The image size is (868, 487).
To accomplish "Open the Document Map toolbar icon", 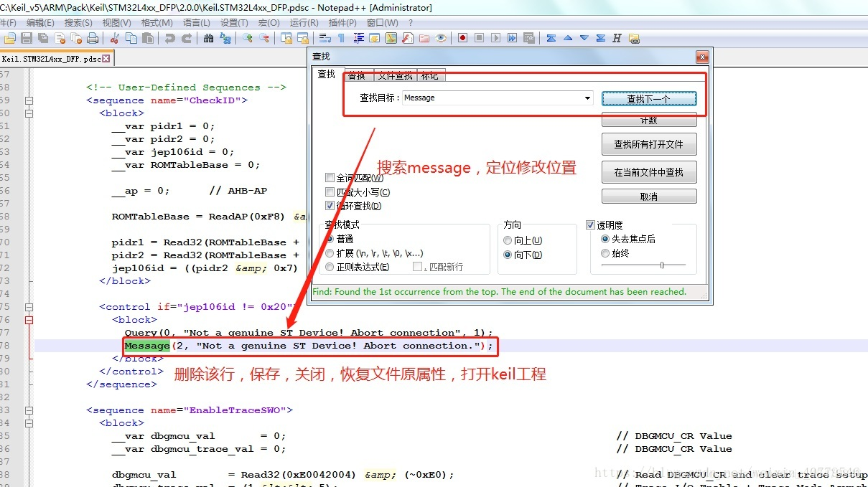I will (x=391, y=37).
